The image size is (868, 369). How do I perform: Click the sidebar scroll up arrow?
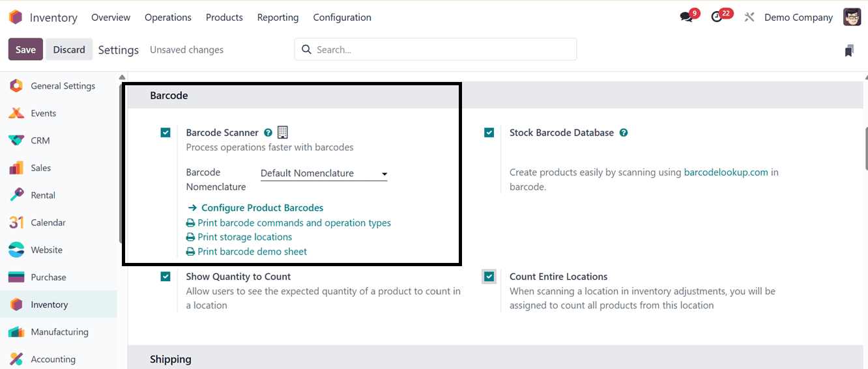coord(122,77)
